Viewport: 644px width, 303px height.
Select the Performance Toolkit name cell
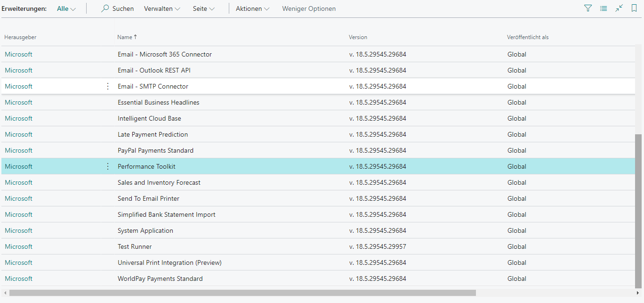[146, 166]
